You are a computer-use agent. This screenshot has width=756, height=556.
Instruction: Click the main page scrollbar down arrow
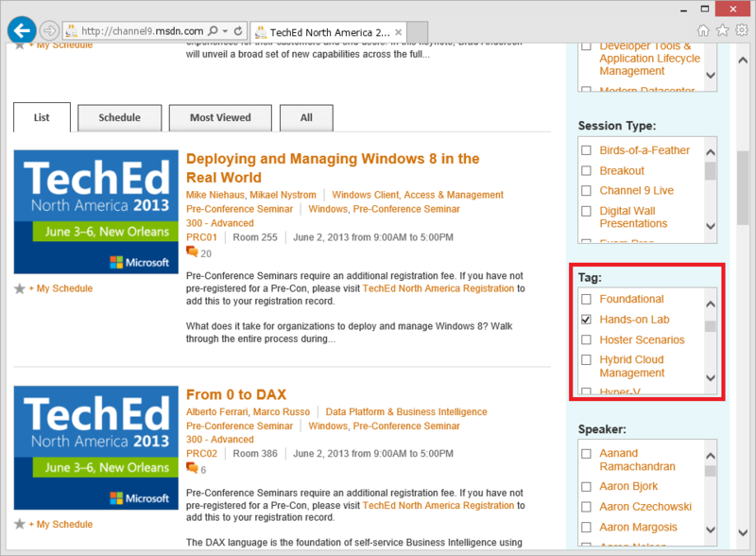pos(743,533)
